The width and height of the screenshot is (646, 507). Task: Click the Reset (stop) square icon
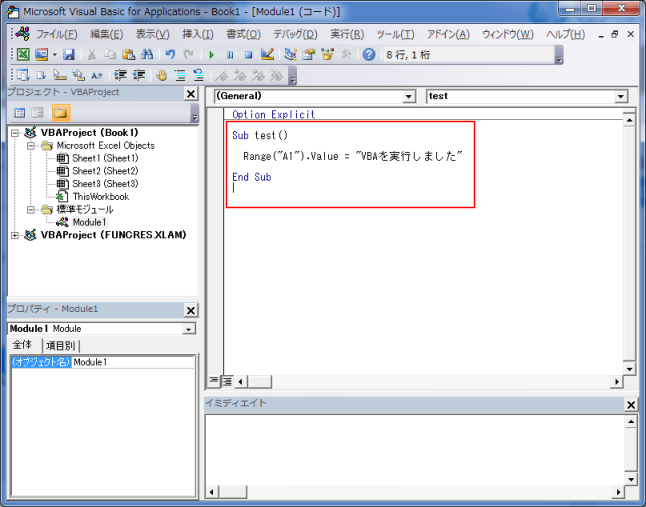pyautogui.click(x=248, y=54)
